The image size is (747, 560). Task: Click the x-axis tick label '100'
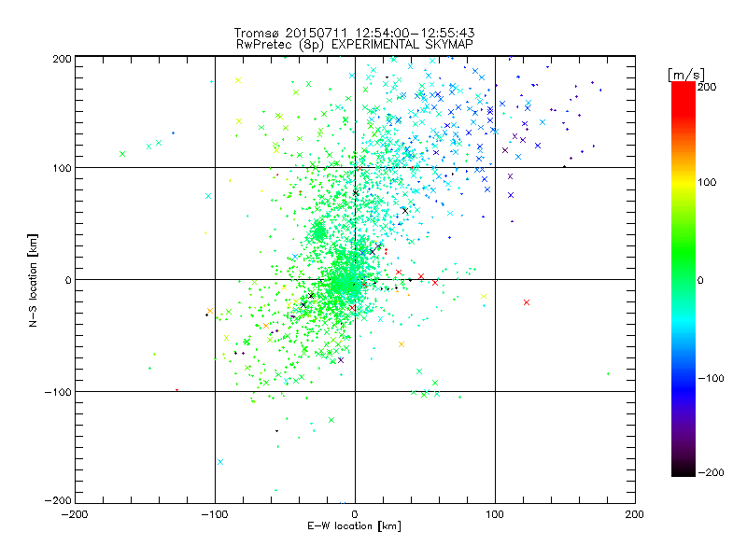coord(495,514)
